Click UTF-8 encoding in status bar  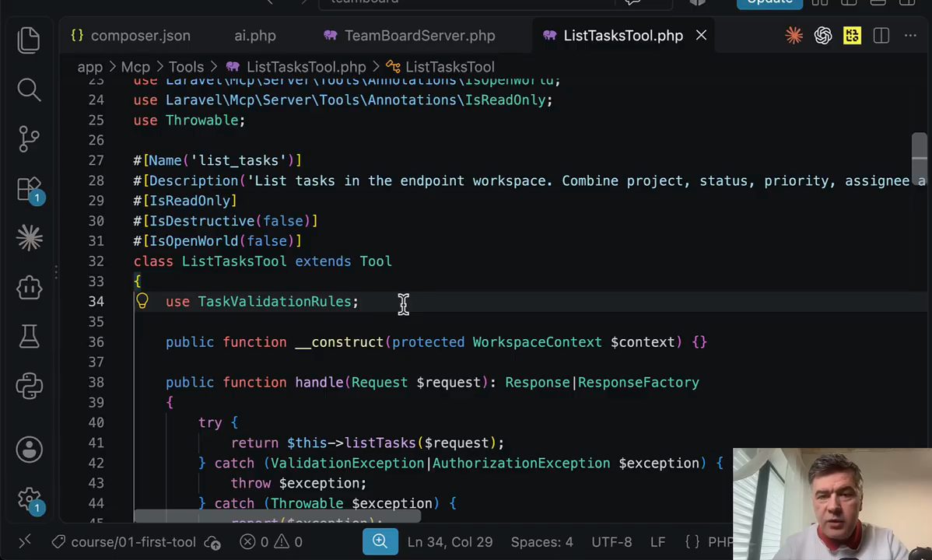coord(611,542)
